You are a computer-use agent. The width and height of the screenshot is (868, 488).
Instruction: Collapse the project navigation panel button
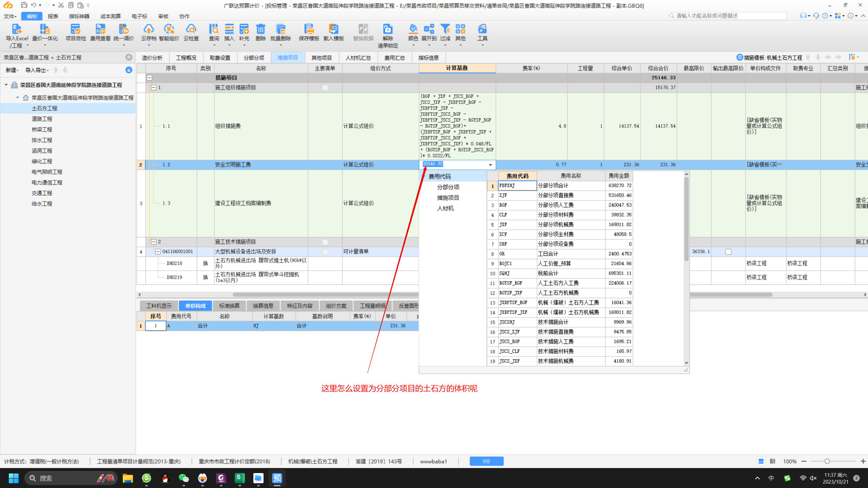pos(129,57)
